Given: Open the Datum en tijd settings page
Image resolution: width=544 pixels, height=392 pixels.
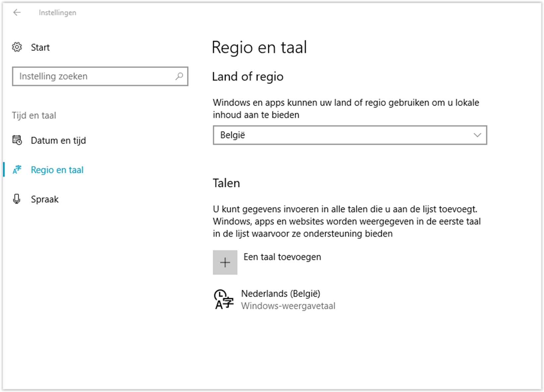Looking at the screenshot, I should 58,141.
